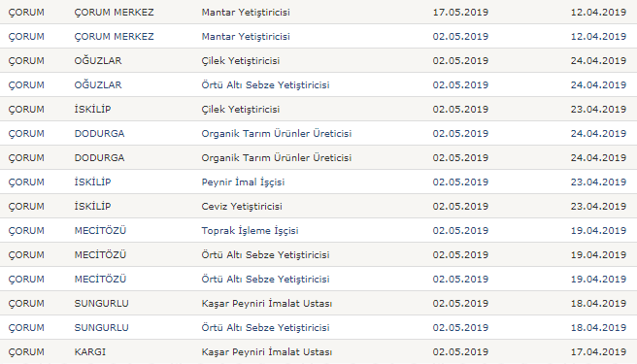Open first MECİTÖZÜ Örtü Altı Sebze Yetiştiricisi
This screenshot has width=637, height=364.
tap(265, 255)
